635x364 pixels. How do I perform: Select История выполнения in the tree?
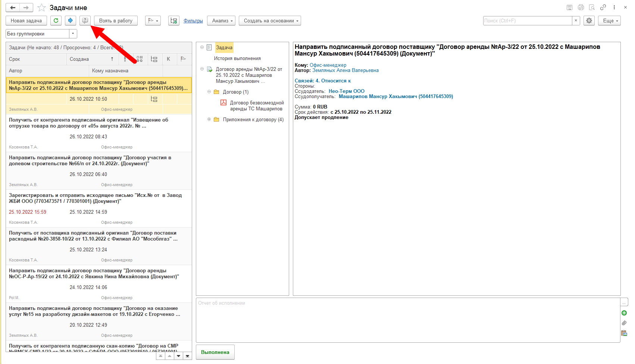(x=237, y=59)
